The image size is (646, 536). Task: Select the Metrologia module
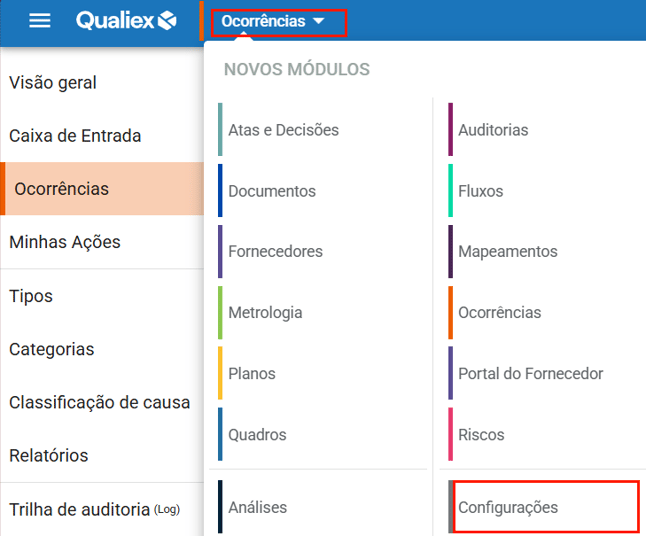[x=265, y=313]
